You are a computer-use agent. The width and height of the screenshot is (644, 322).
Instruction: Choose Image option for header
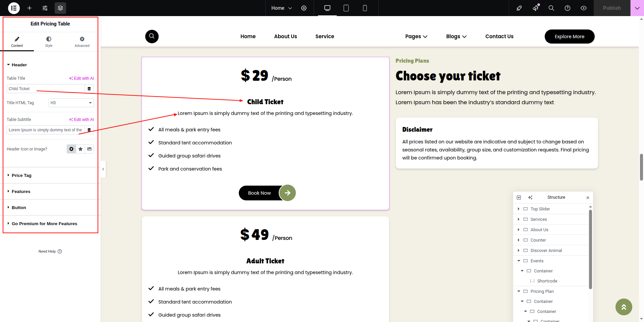(x=90, y=149)
